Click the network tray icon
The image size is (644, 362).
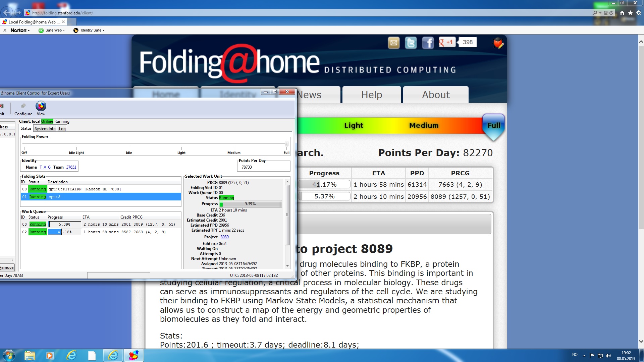pyautogui.click(x=600, y=356)
